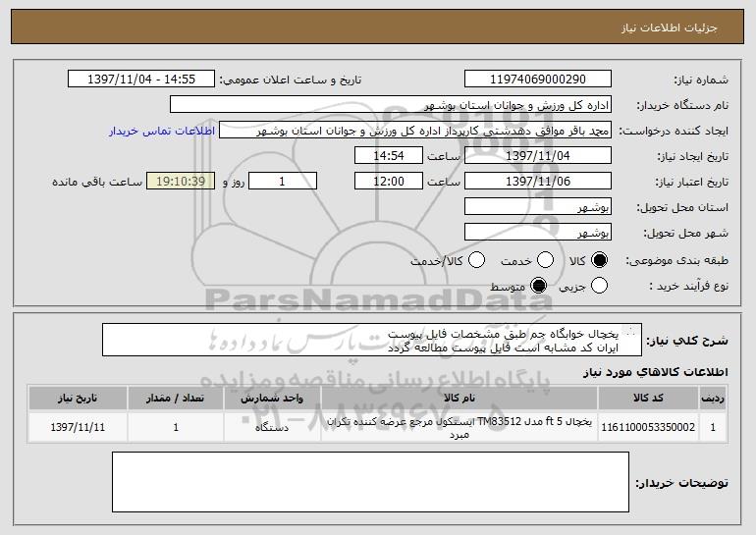Click the واحد شمارش column header
Image resolution: width=756 pixels, height=535 pixels.
(272, 399)
